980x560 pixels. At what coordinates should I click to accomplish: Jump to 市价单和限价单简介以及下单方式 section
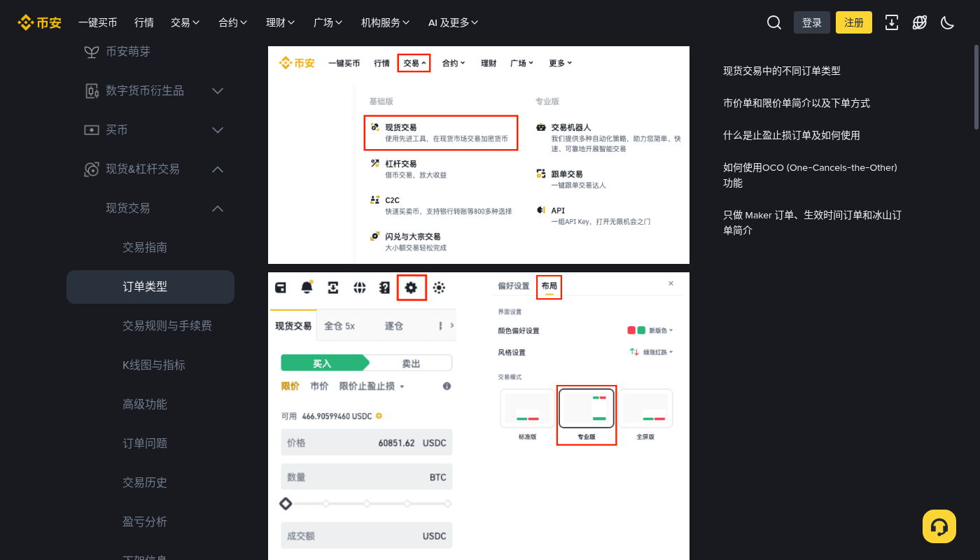[797, 103]
